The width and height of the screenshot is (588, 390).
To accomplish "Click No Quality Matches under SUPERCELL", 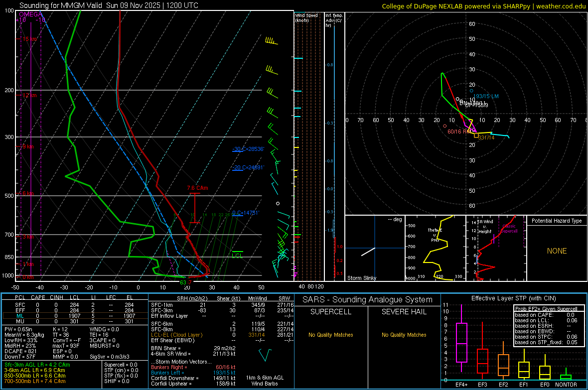I will point(331,335).
